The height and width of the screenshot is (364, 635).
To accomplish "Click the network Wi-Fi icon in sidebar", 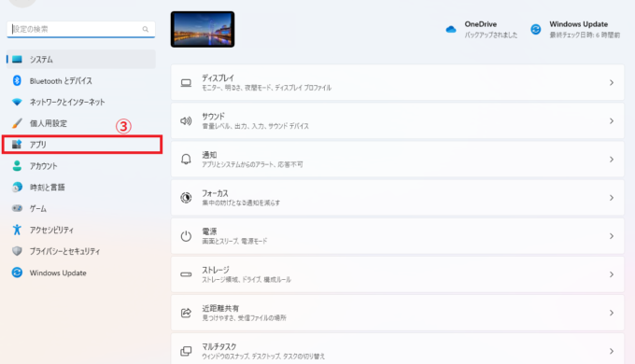I will pyautogui.click(x=17, y=102).
